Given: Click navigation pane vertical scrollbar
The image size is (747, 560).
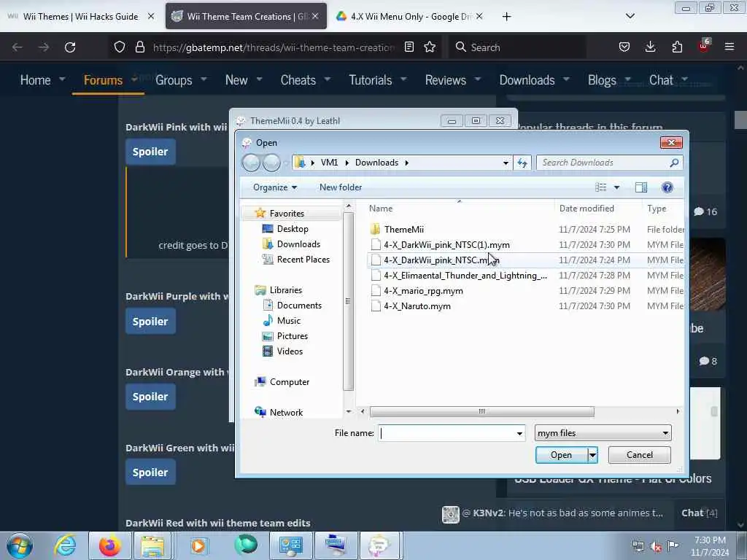Looking at the screenshot, I should click(348, 301).
